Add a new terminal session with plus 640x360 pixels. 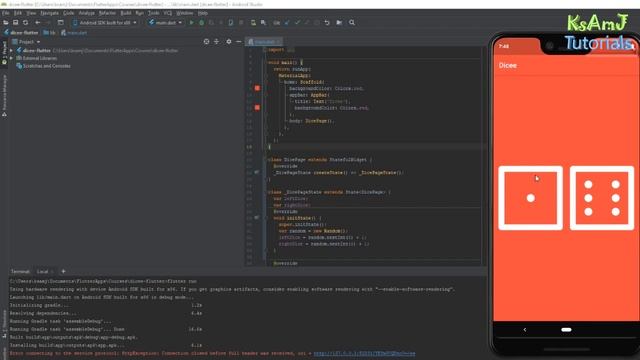[63, 271]
